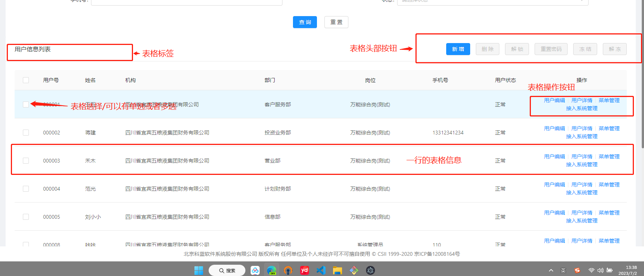Open 用户详情 for user 000005
The height and width of the screenshot is (276, 644).
coord(582,213)
